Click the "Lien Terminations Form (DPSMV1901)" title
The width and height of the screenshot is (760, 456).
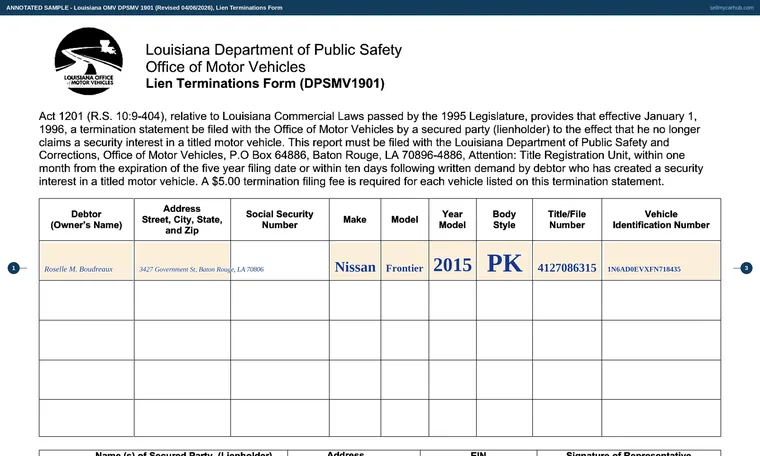265,83
